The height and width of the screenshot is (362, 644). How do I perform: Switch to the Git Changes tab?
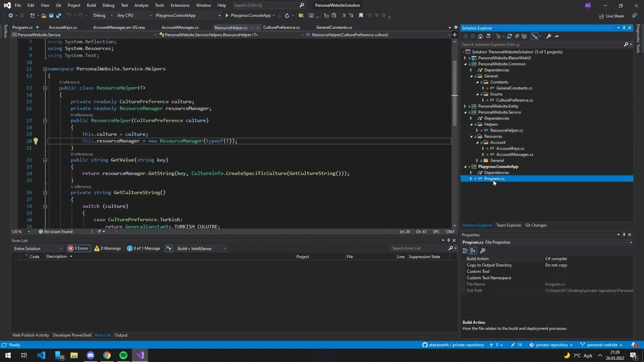(536, 225)
